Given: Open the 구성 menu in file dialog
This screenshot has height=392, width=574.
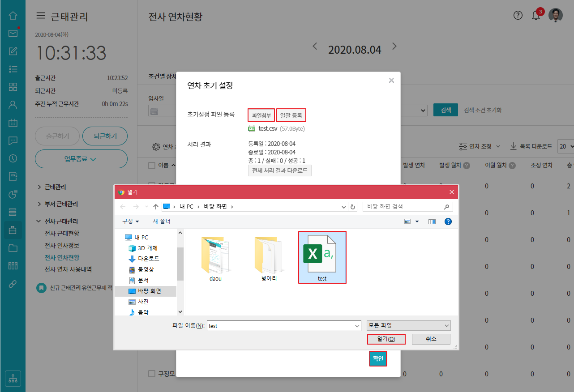Looking at the screenshot, I should coord(130,222).
